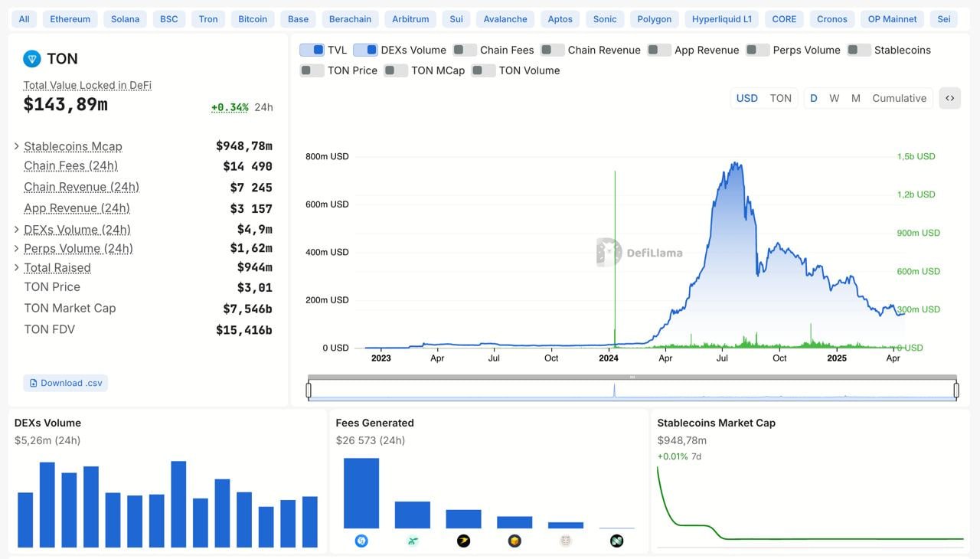This screenshot has width=980, height=559.
Task: Click the green second protocol icon under Fees Generated
Action: click(x=413, y=541)
